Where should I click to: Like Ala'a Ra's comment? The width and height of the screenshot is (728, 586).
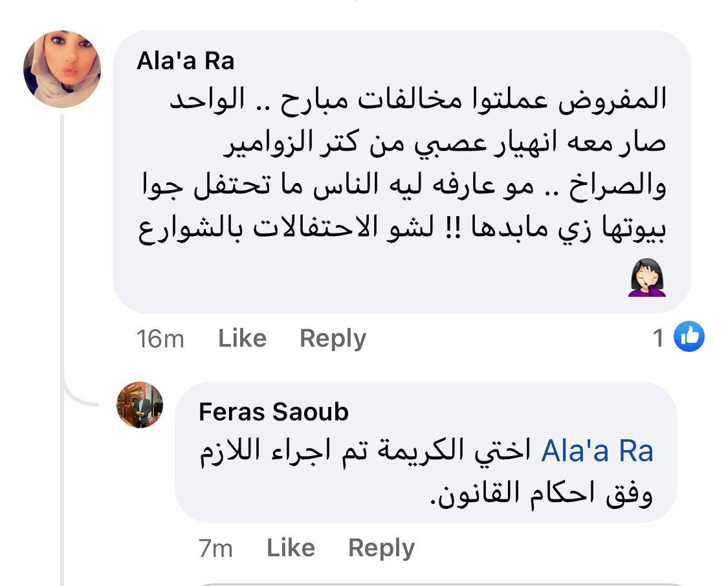[242, 338]
